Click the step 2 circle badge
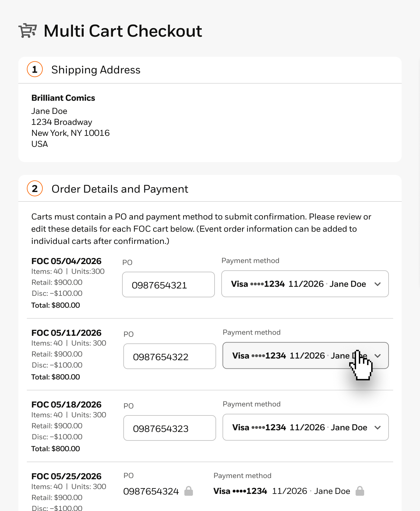 (x=35, y=188)
